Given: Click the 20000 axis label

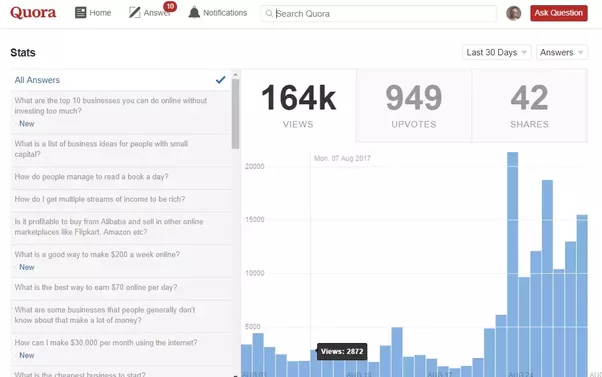Looking at the screenshot, I should pyautogui.click(x=255, y=167).
